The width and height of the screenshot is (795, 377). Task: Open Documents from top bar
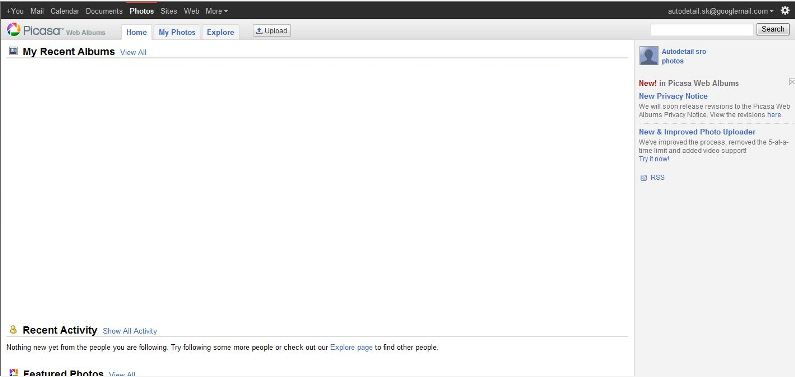(104, 11)
